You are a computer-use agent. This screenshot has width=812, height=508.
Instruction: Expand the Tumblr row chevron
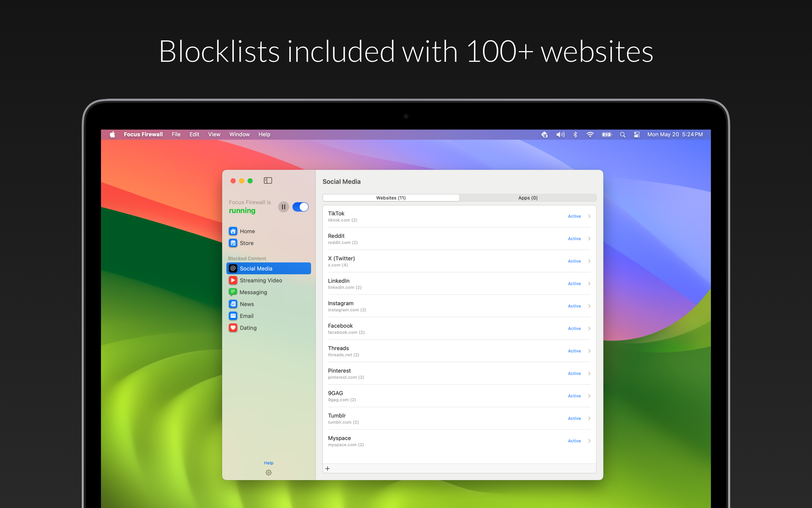(x=589, y=418)
